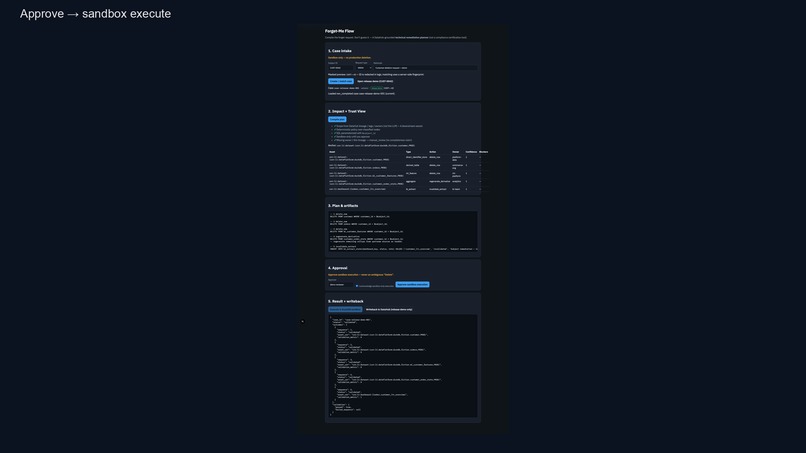
Task: Click the green status badge in Case intake
Action: [x=377, y=88]
